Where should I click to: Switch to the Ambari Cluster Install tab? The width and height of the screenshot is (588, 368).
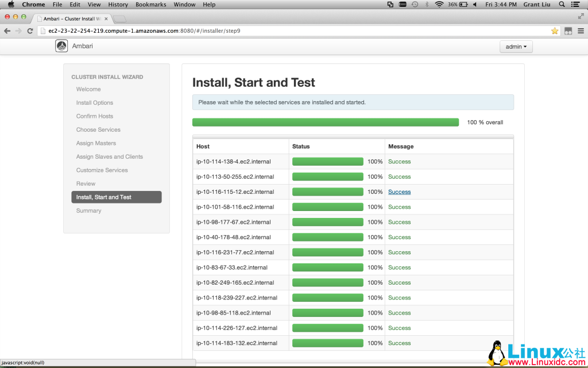coord(69,18)
